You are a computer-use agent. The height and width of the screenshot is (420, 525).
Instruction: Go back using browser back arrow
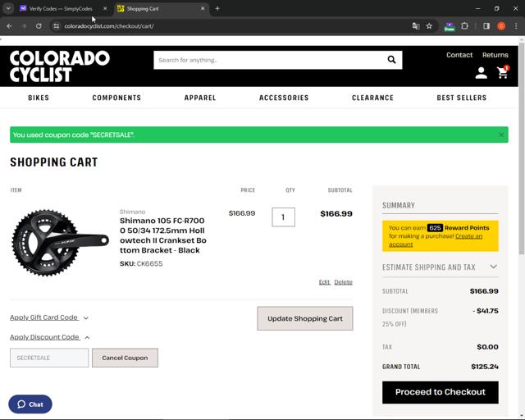[9, 26]
